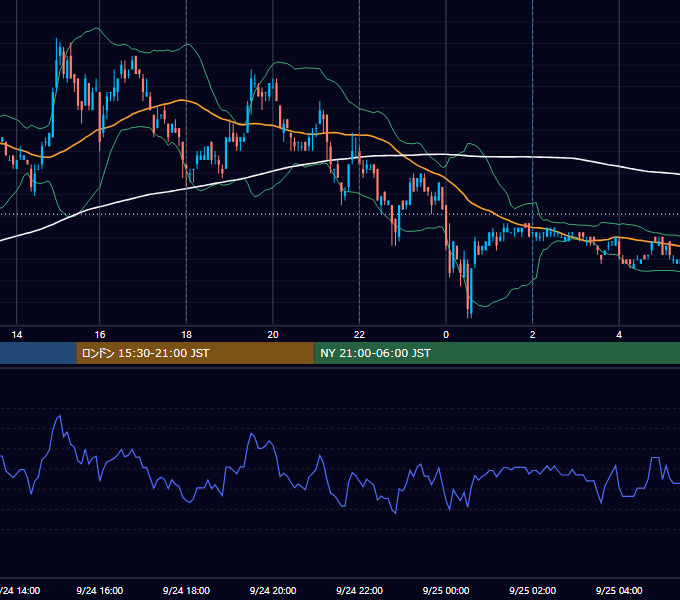The width and height of the screenshot is (680, 600).
Task: Click the ロンドン 15:30-21:00 JST session bar
Action: (195, 353)
